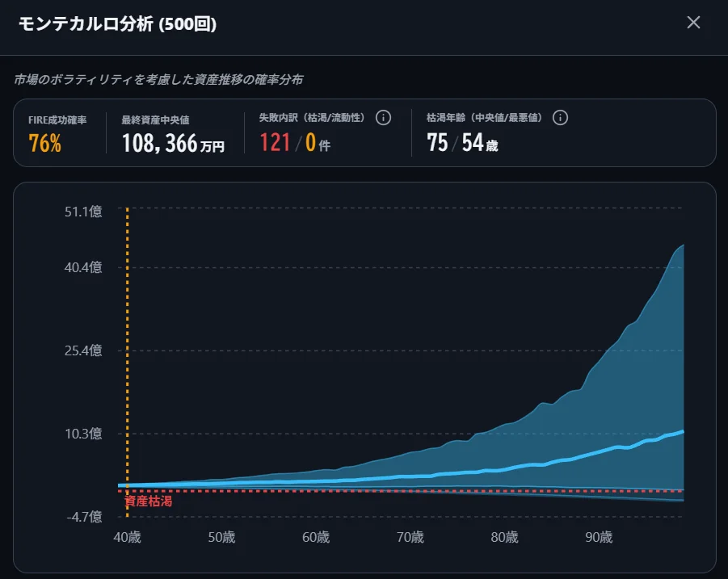728x579 pixels.
Task: Click the -4.7億 y-axis label
Action: click(x=84, y=516)
